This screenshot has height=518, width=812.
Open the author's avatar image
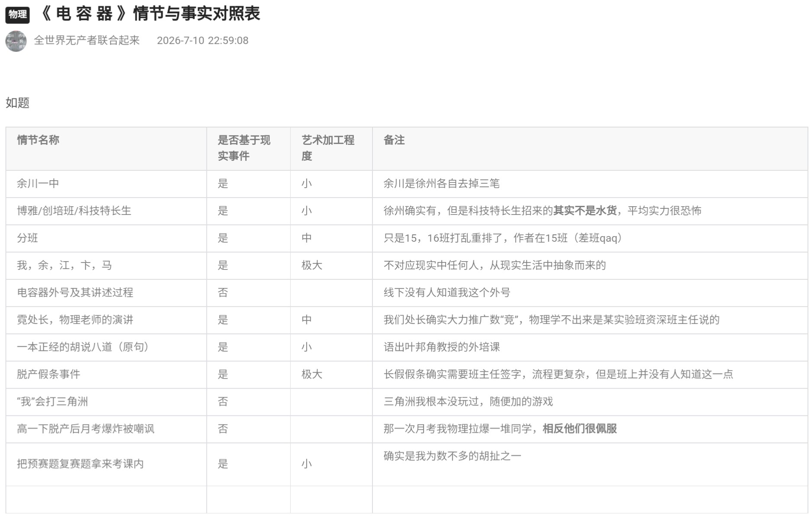click(x=16, y=41)
